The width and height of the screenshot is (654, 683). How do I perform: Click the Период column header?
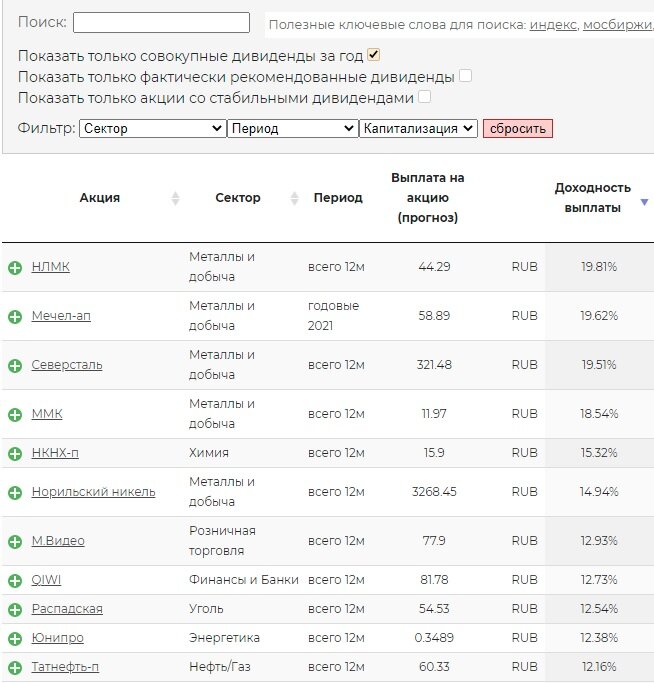click(x=338, y=198)
